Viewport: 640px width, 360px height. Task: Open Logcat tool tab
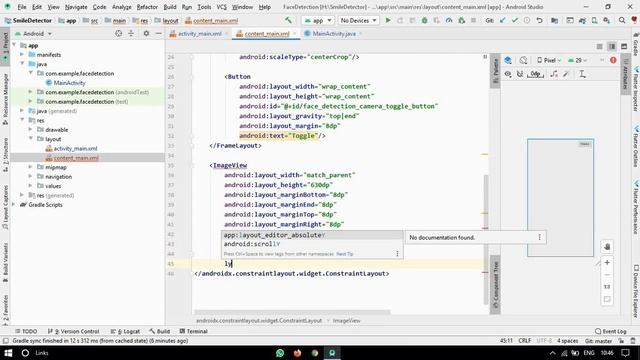[x=125, y=331]
